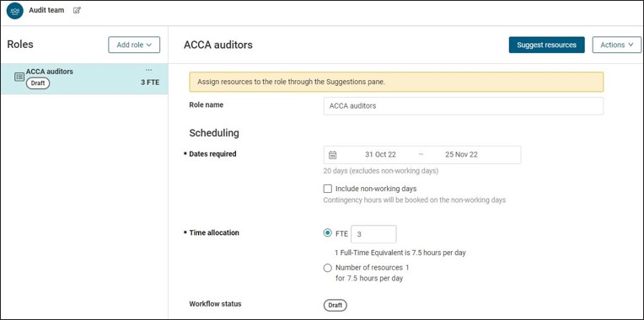Select ACCA auditors role in Roles list
This screenshot has height=320, width=644.
tap(84, 79)
